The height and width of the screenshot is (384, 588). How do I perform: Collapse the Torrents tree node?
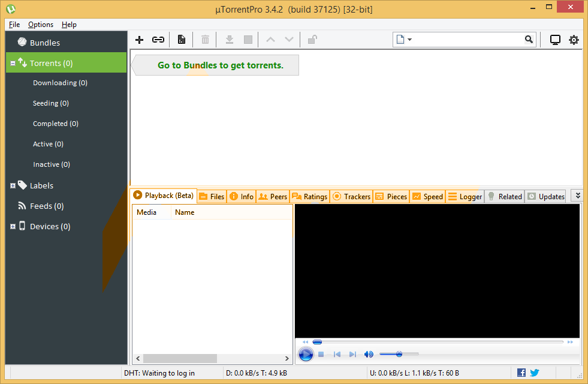click(13, 63)
